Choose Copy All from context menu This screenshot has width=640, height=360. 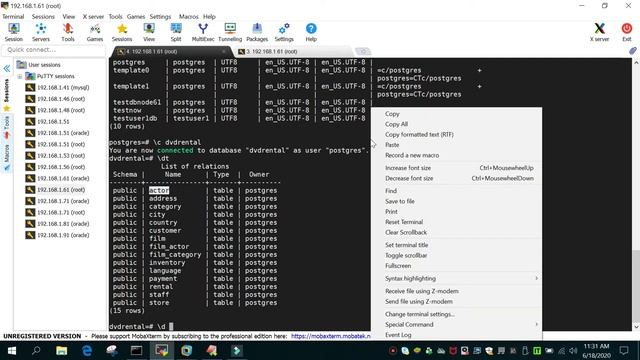pos(457,124)
